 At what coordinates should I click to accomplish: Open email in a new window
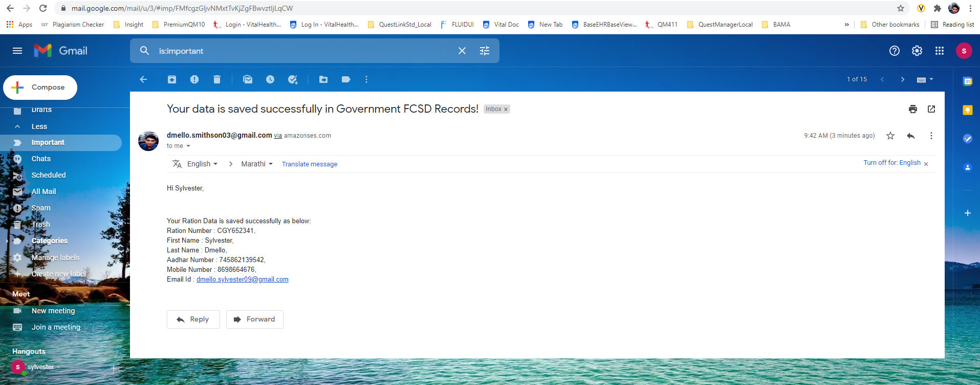pos(931,109)
